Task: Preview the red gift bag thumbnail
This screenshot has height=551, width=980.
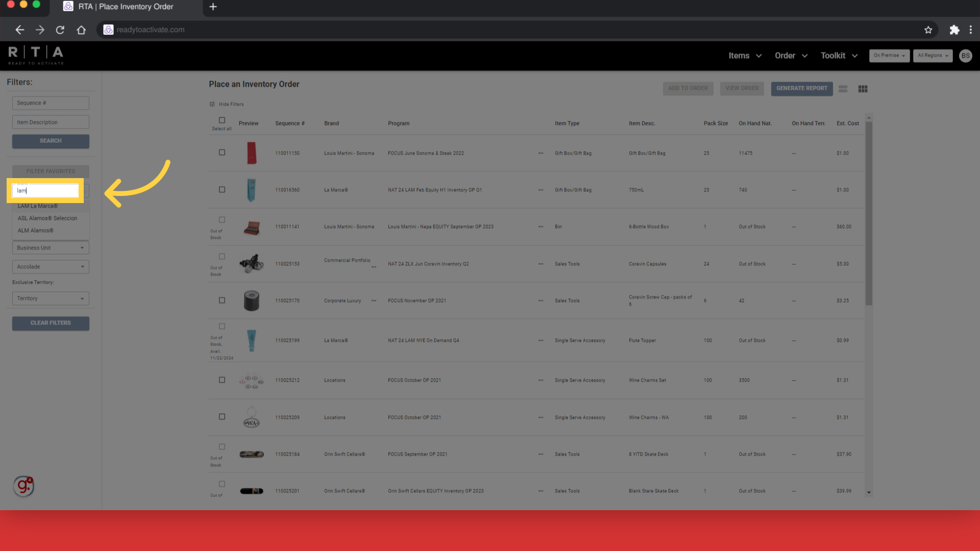Action: (x=252, y=153)
